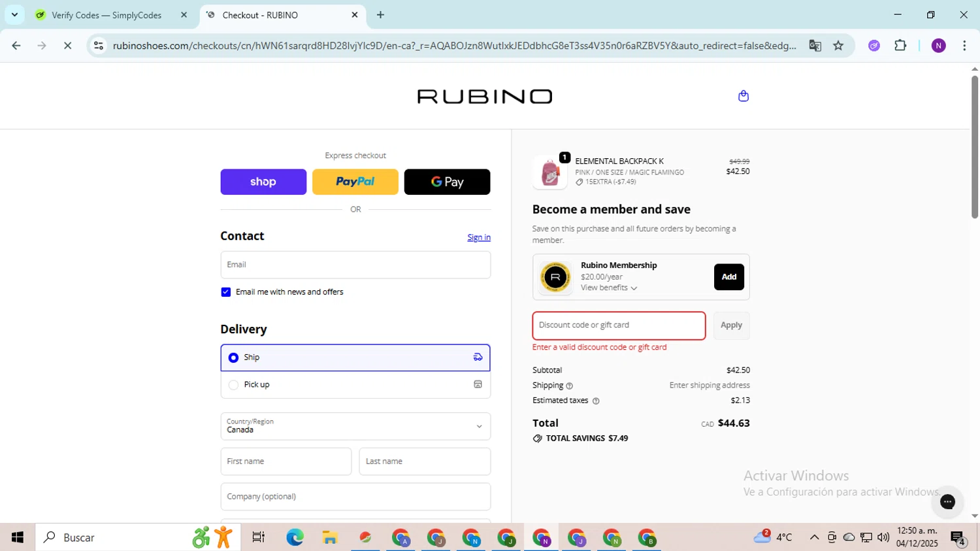Show hidden system tray icons
Image resolution: width=980 pixels, height=551 pixels.
(814, 537)
